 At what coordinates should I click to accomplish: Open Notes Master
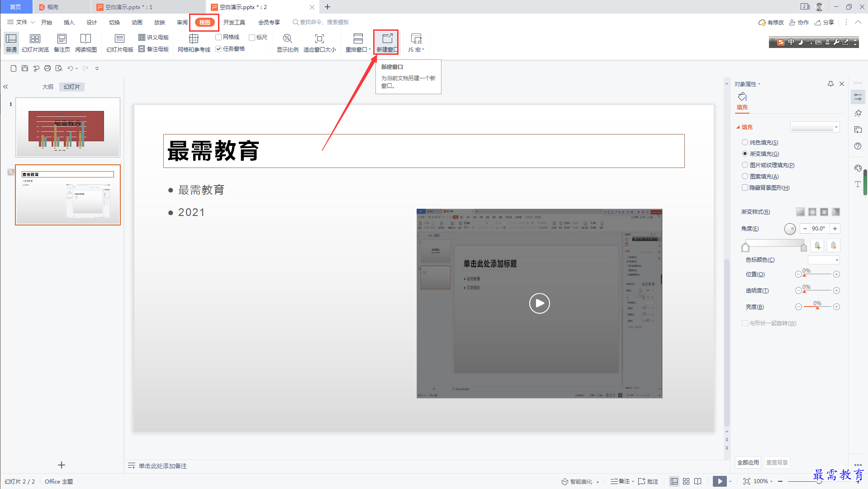coord(154,49)
